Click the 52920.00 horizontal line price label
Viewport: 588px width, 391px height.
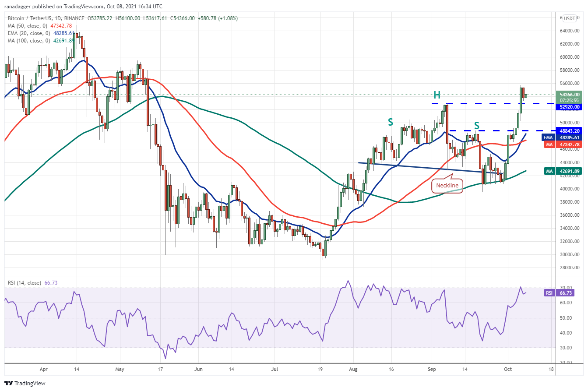pyautogui.click(x=569, y=107)
